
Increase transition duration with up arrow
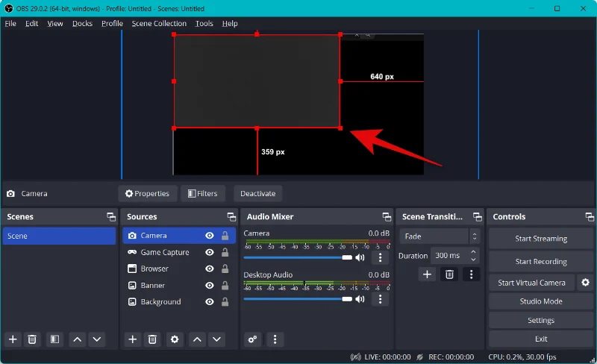coord(473,252)
